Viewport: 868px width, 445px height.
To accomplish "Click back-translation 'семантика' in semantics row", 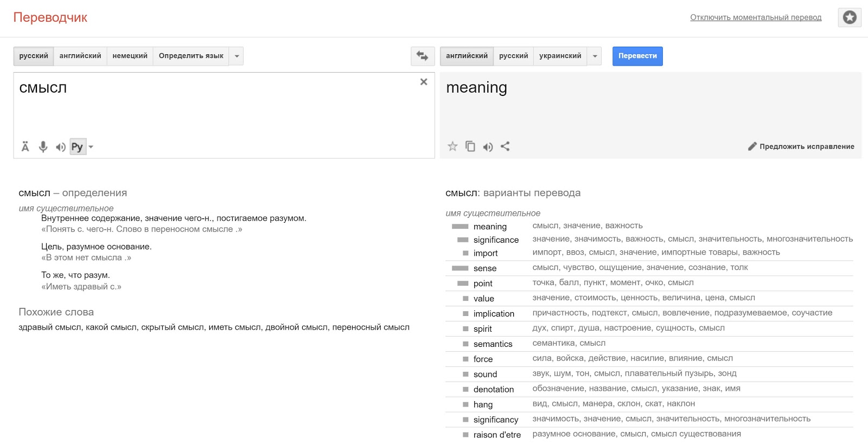I will [x=553, y=343].
